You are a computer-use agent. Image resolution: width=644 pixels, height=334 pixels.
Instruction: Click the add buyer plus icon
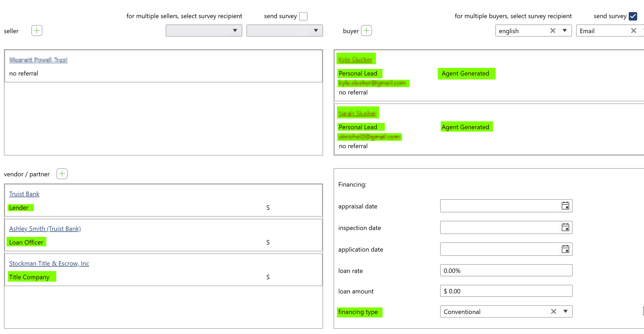tap(366, 31)
